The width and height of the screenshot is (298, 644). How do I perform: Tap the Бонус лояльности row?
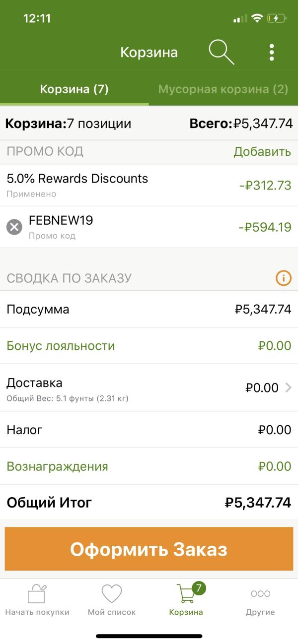pos(149,346)
